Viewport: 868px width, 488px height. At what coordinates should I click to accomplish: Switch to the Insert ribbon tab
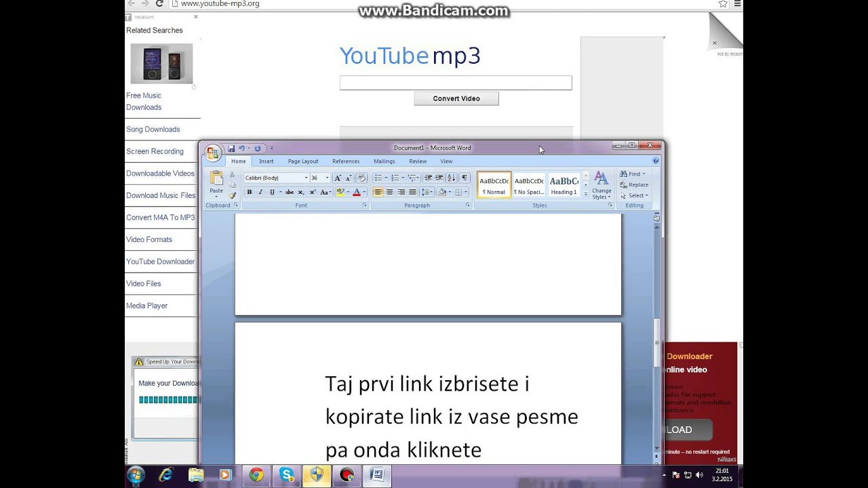pyautogui.click(x=267, y=161)
